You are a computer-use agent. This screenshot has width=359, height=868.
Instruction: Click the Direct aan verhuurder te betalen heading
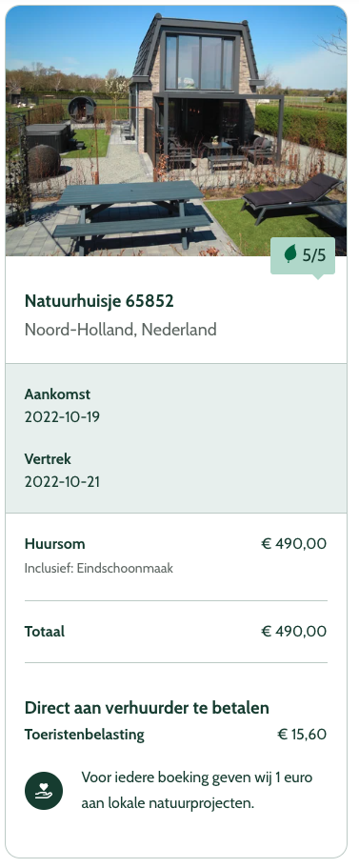tap(147, 708)
